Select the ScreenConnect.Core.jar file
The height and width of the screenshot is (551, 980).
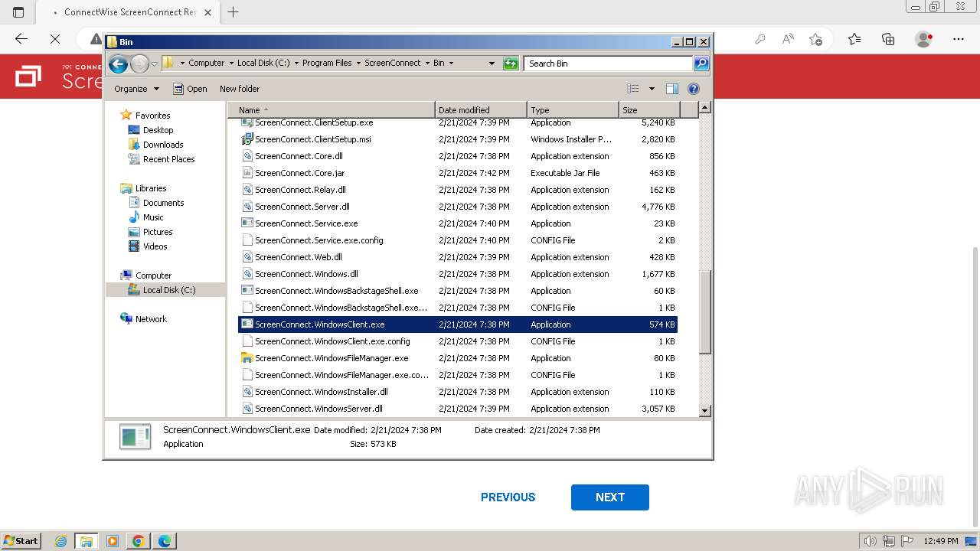[x=299, y=173]
